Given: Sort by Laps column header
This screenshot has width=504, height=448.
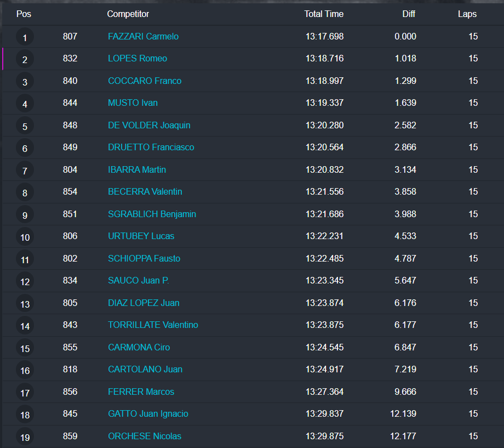Looking at the screenshot, I should click(467, 14).
